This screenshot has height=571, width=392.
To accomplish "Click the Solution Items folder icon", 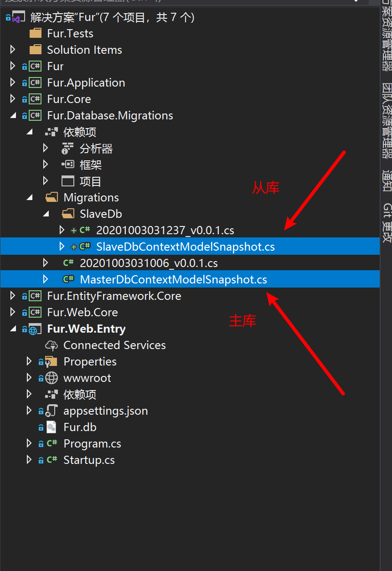I will tap(35, 50).
